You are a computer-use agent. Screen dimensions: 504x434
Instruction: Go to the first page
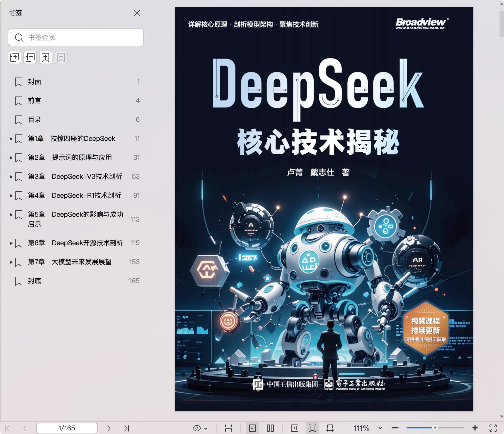[x=8, y=428]
